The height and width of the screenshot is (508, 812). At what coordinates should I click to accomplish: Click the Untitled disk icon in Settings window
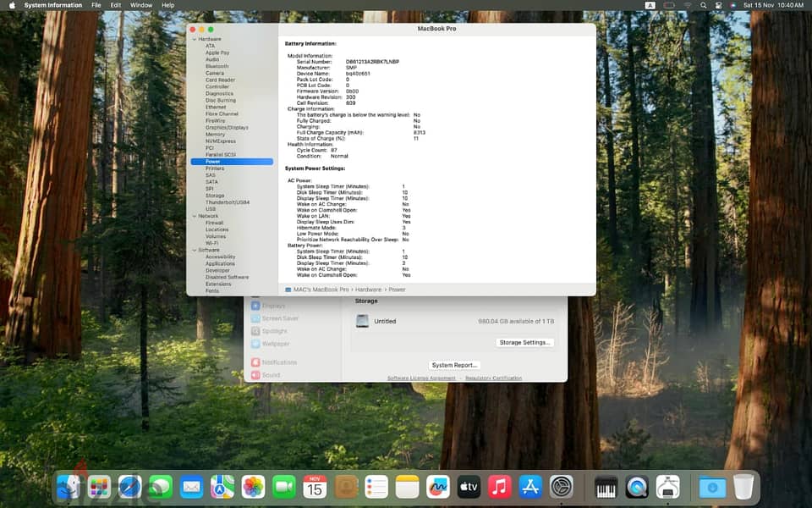click(363, 321)
